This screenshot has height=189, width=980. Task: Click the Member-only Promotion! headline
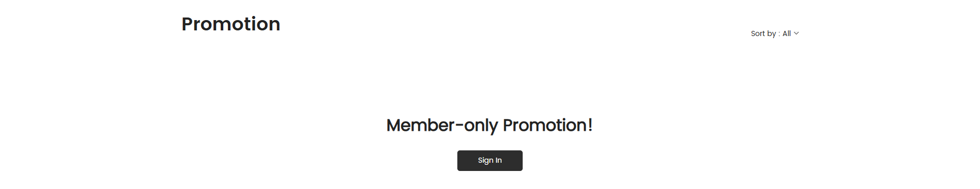point(490,125)
